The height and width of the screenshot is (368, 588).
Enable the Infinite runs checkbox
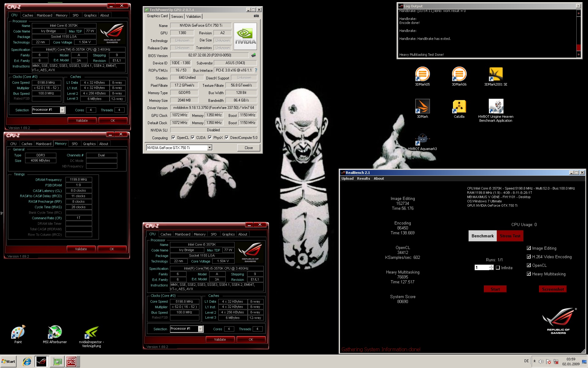click(x=498, y=268)
